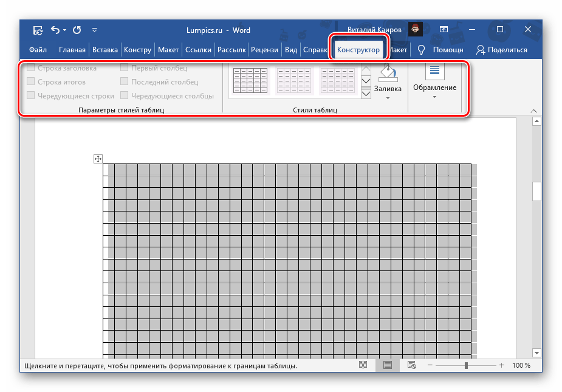Click the Save icon in quick access toolbar
The width and height of the screenshot is (562, 392).
[38, 30]
